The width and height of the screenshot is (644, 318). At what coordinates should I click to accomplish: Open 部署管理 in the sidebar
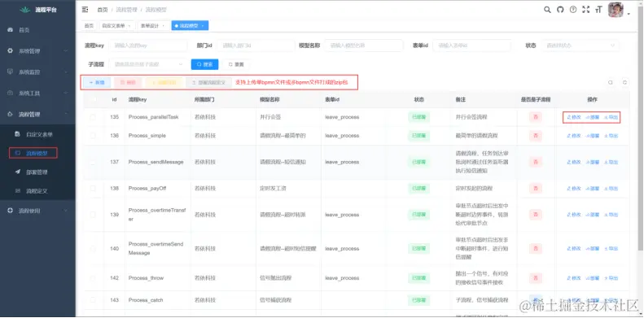pos(37,172)
